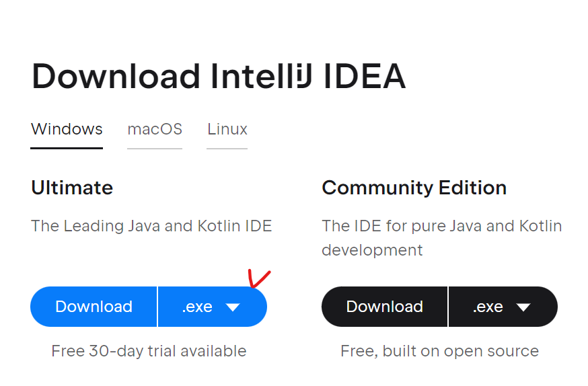This screenshot has height=386, width=588.
Task: Open the Ultimate .exe format dropdown
Action: pos(212,307)
